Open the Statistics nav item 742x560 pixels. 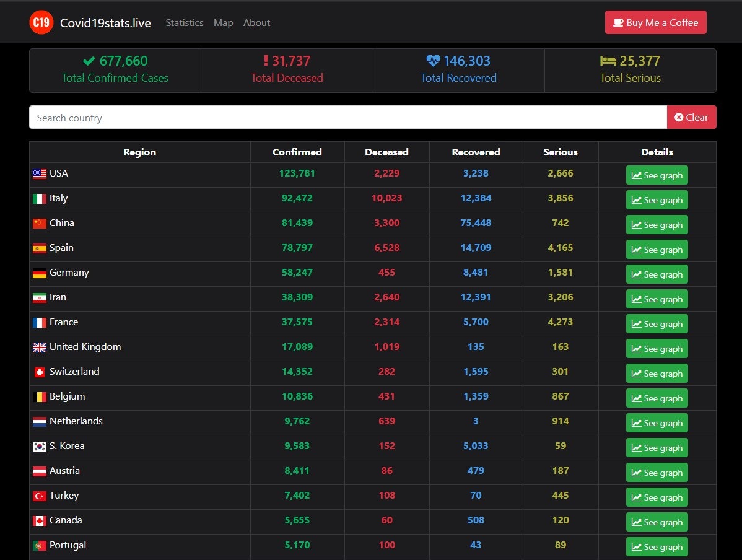click(185, 23)
